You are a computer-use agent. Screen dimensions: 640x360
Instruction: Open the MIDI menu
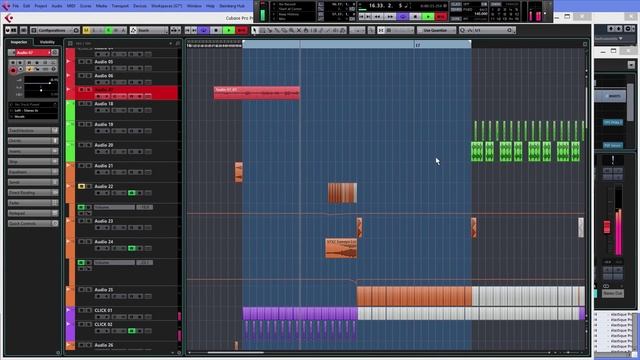point(71,6)
